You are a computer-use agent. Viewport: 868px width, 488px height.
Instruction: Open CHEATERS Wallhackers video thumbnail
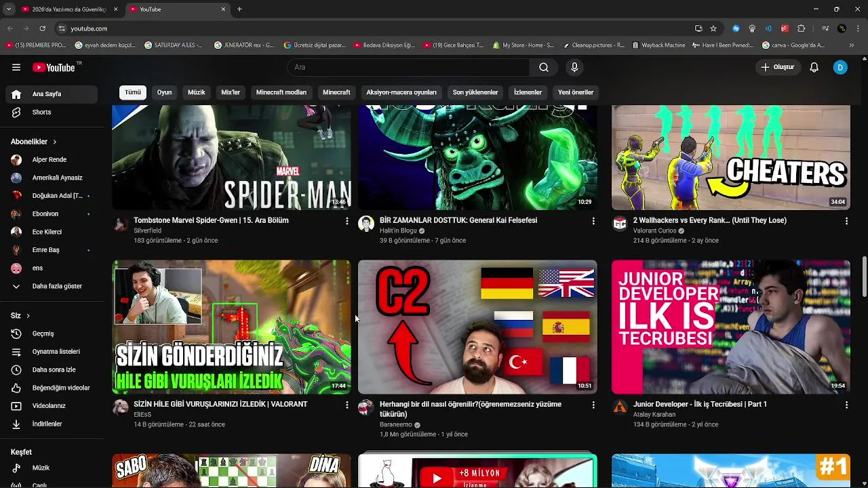tap(730, 157)
